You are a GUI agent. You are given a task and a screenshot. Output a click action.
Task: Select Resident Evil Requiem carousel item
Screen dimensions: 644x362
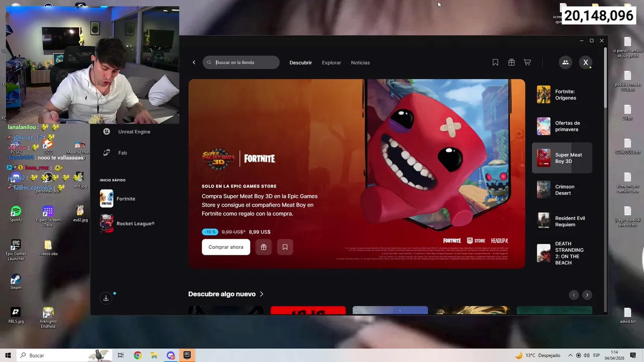click(562, 221)
